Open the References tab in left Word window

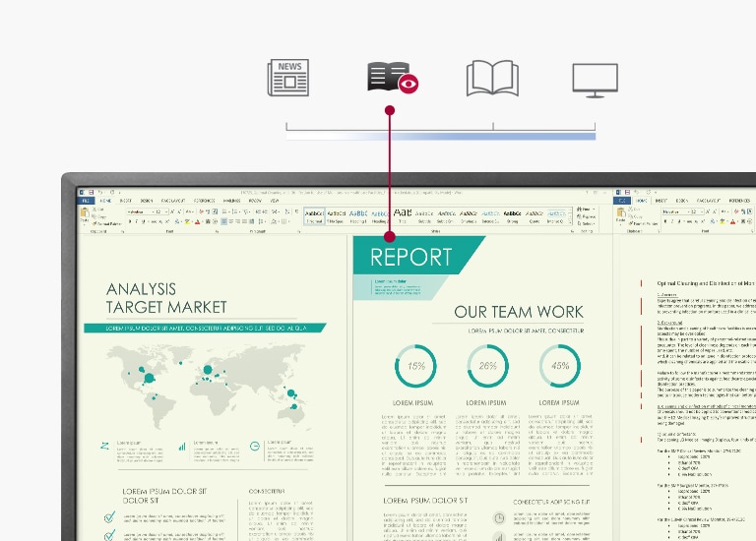(203, 201)
